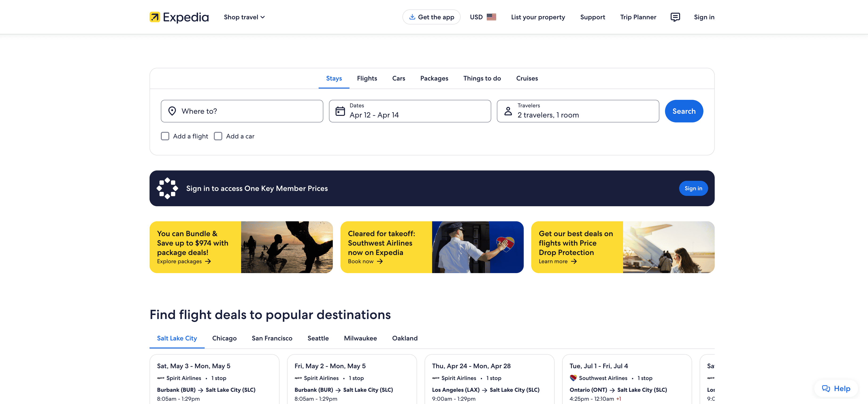Click Los Angeles (LAX) to Salt Lake City route text
Screen dimensions: 868x404
point(486,390)
